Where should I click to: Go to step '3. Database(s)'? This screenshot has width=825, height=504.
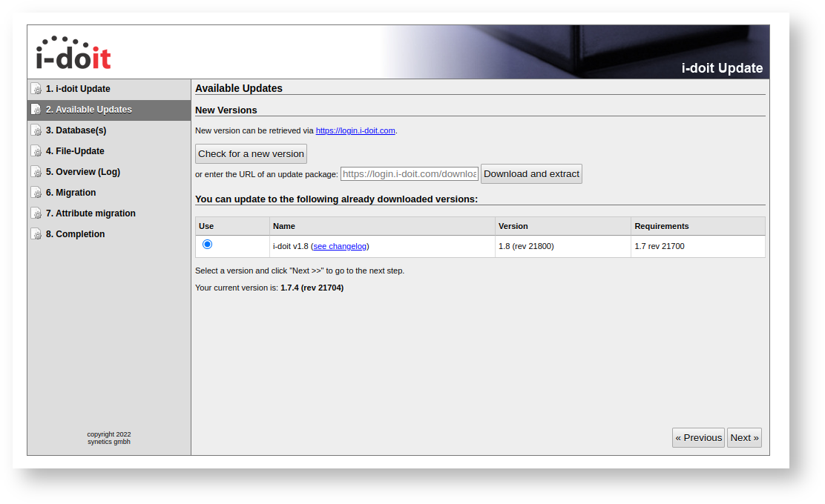click(109, 130)
